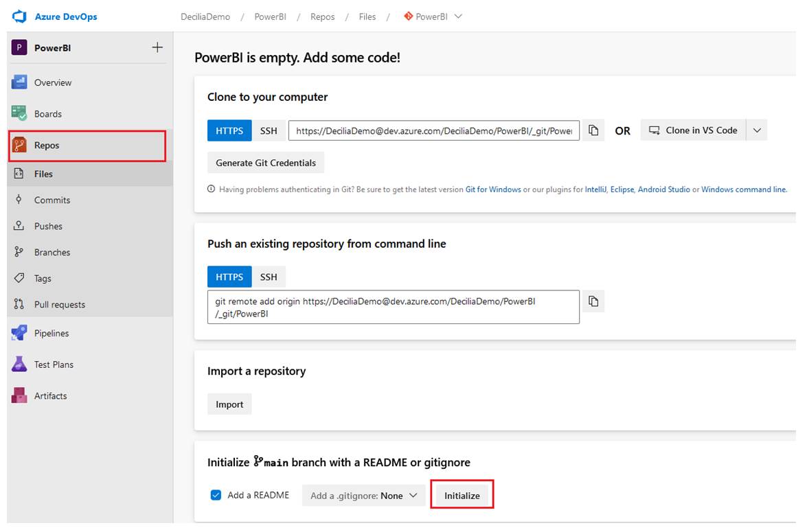The width and height of the screenshot is (807, 532).
Task: Open Overview via its sidebar icon
Action: [19, 82]
